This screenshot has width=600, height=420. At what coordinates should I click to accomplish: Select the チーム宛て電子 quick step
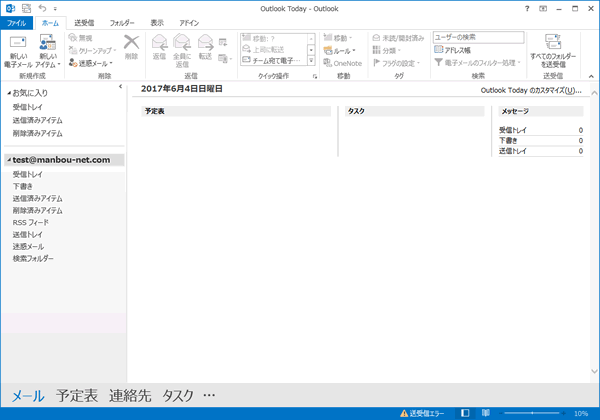pos(272,60)
